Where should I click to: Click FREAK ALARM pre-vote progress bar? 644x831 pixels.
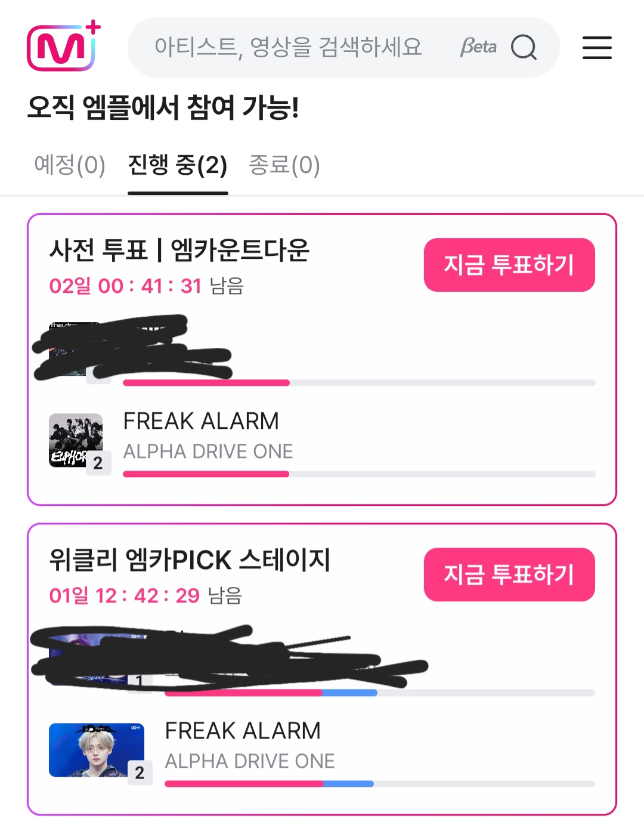coord(359,474)
